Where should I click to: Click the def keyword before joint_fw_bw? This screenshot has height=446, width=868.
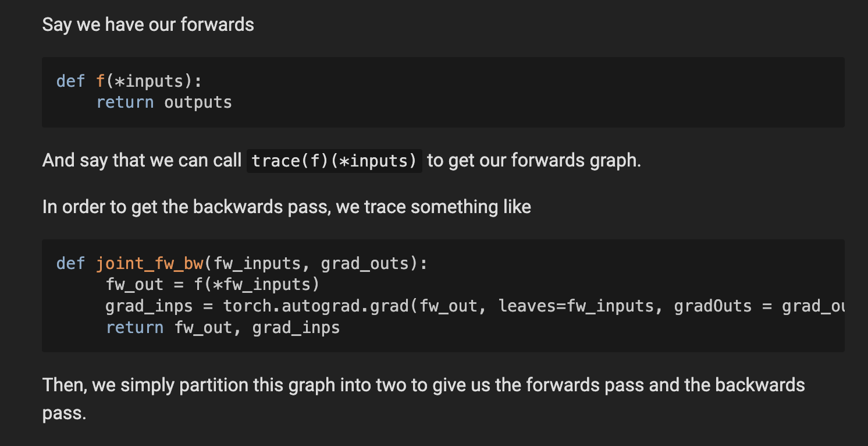click(70, 263)
